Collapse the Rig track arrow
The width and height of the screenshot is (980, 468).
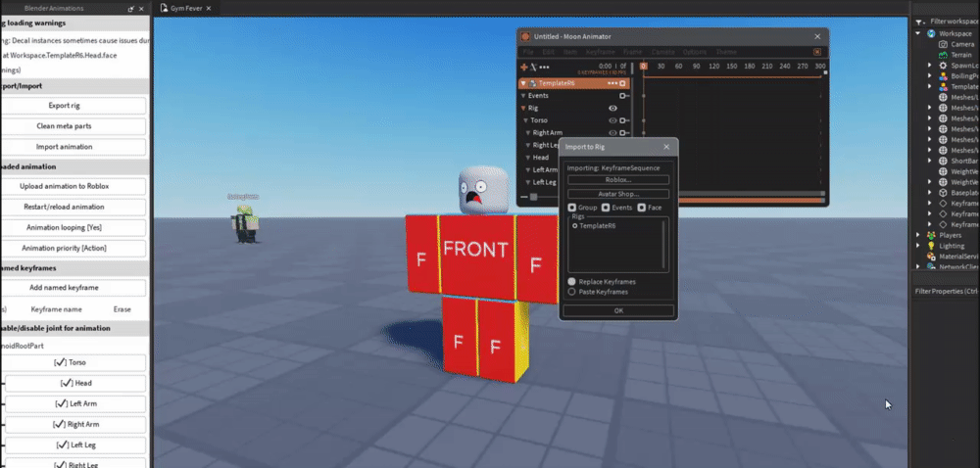[x=523, y=108]
